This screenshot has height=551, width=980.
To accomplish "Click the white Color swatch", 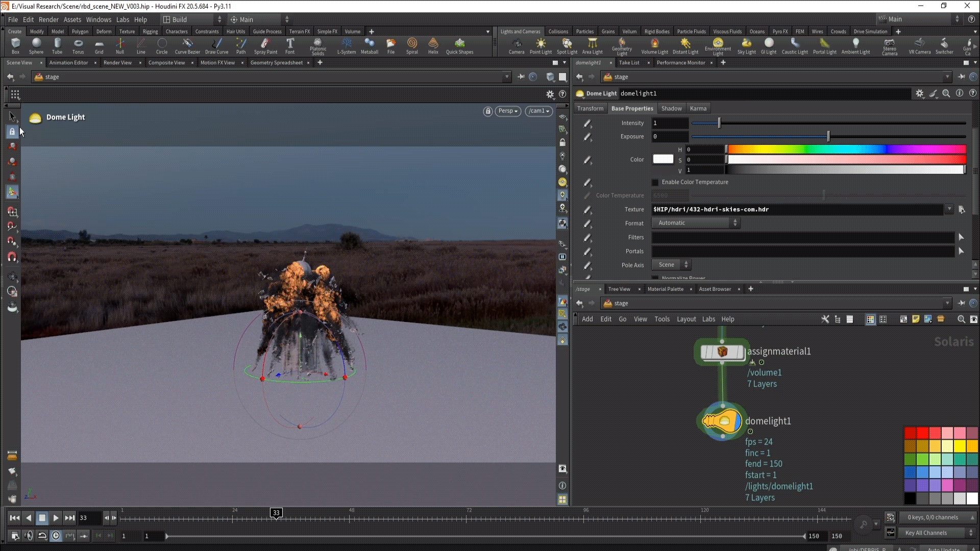I will coord(663,159).
